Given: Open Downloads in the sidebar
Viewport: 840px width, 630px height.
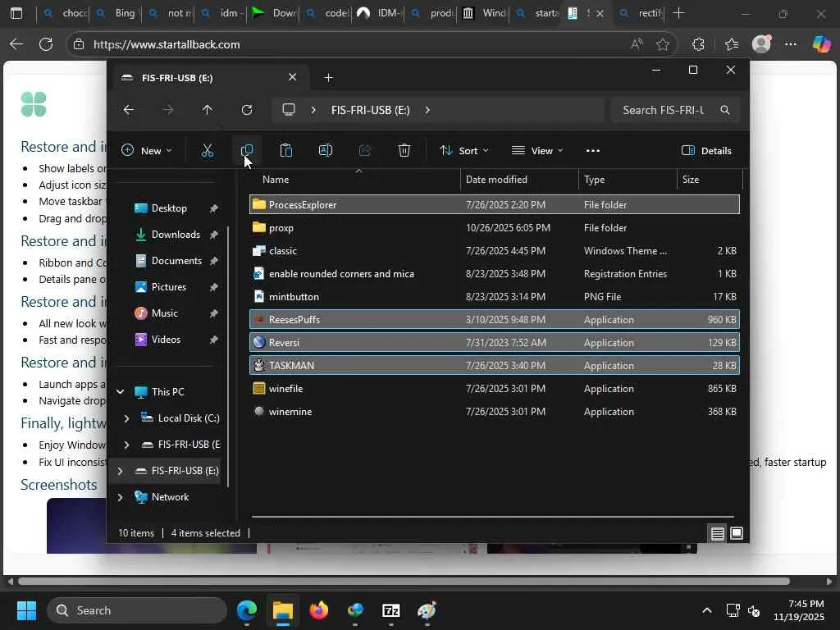Looking at the screenshot, I should [176, 235].
